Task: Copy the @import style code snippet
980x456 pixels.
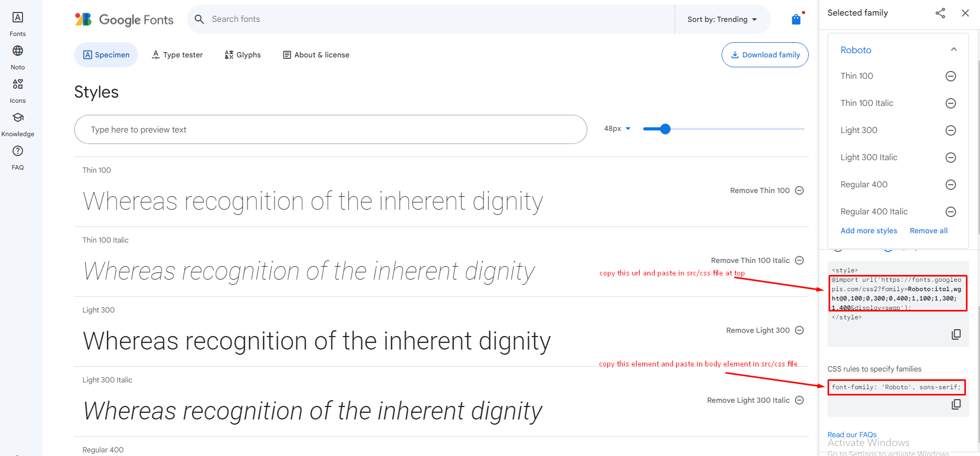Action: click(956, 334)
